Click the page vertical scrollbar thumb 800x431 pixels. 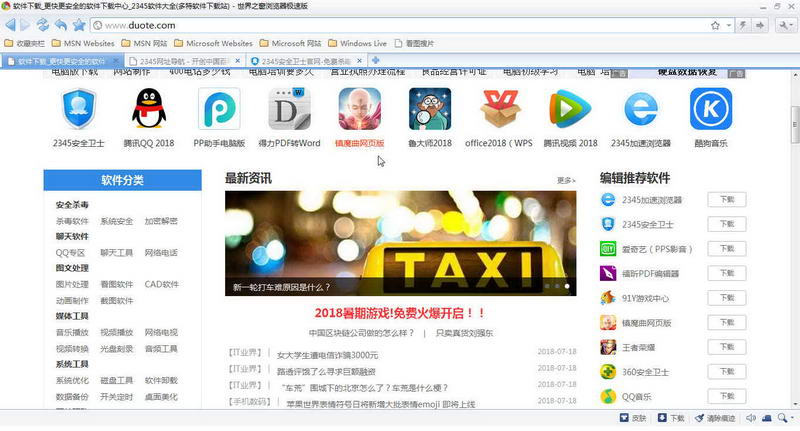[x=794, y=124]
